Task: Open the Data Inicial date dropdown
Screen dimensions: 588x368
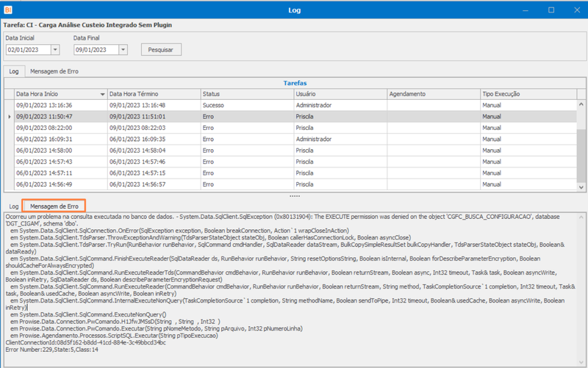Action: coord(55,50)
